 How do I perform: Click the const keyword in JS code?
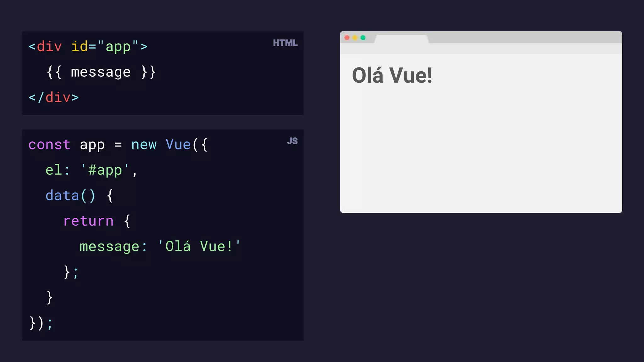(x=49, y=145)
